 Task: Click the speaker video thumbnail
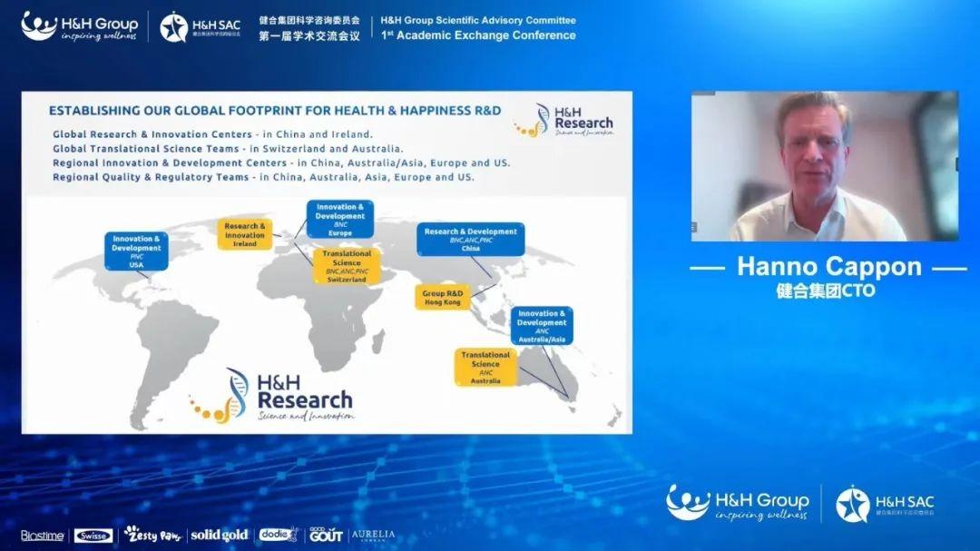tap(824, 166)
